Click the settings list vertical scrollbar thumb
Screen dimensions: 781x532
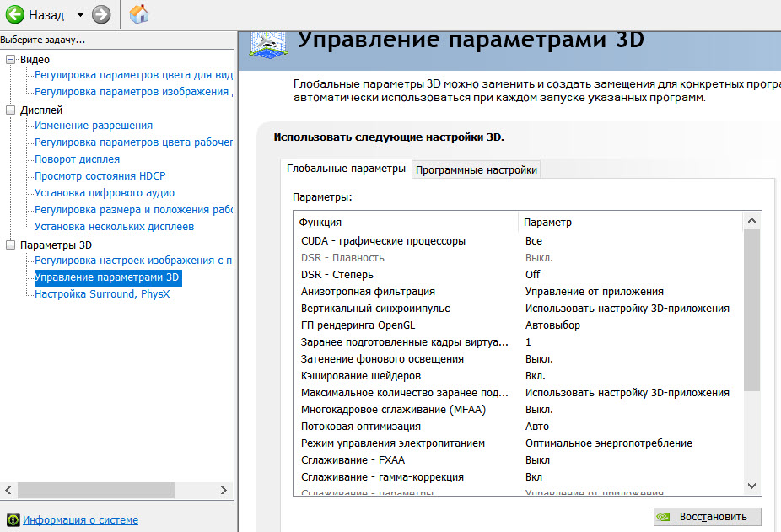pyautogui.click(x=752, y=310)
